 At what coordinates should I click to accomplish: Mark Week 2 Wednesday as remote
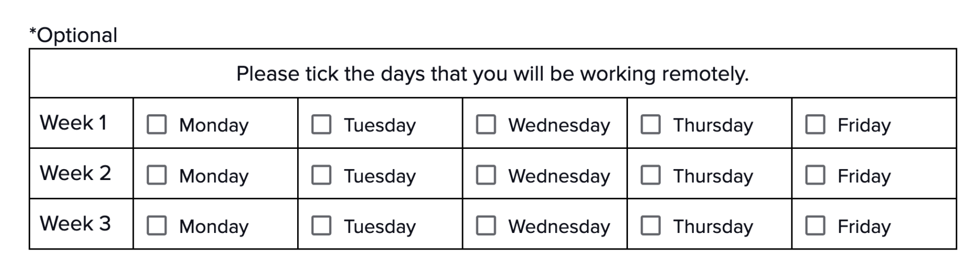point(486,175)
